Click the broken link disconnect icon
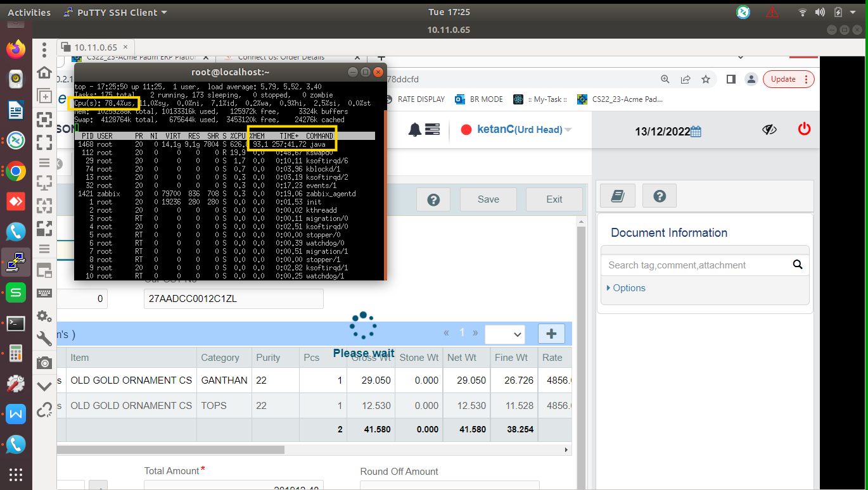This screenshot has height=490, width=868. [x=44, y=410]
